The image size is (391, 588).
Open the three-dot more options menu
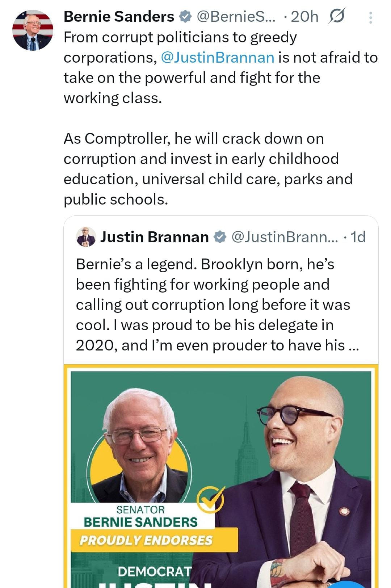click(x=370, y=17)
